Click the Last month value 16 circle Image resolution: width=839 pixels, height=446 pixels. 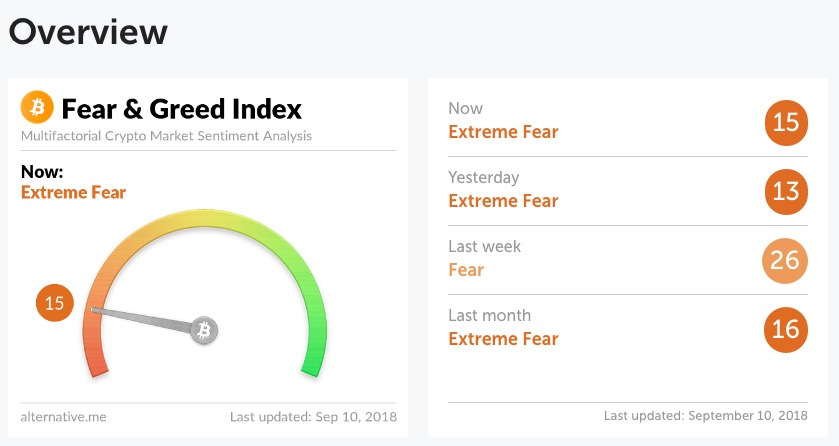(x=785, y=329)
